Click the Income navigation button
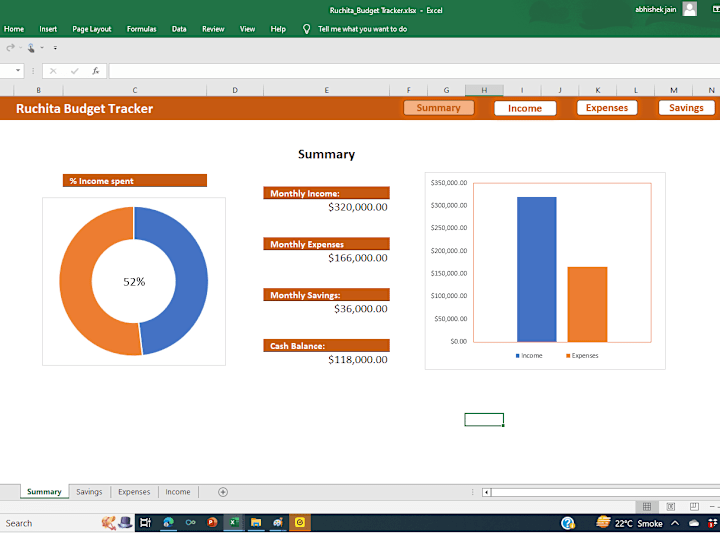 525,108
